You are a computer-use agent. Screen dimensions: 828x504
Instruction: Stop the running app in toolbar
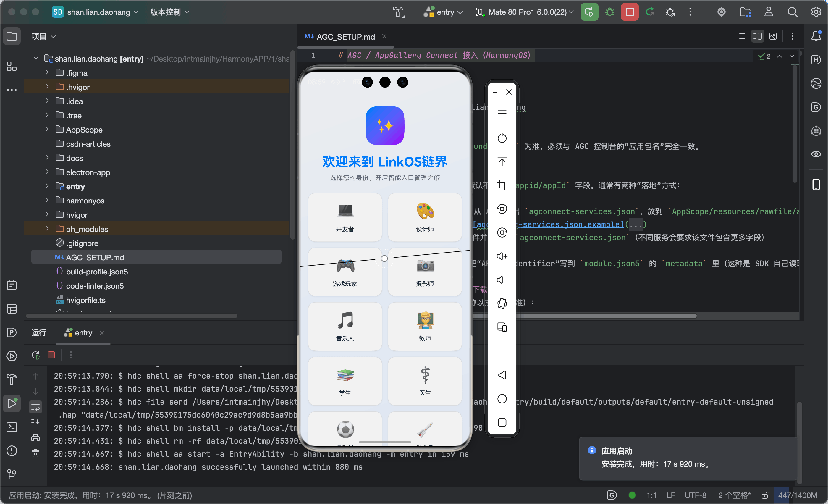click(x=629, y=12)
